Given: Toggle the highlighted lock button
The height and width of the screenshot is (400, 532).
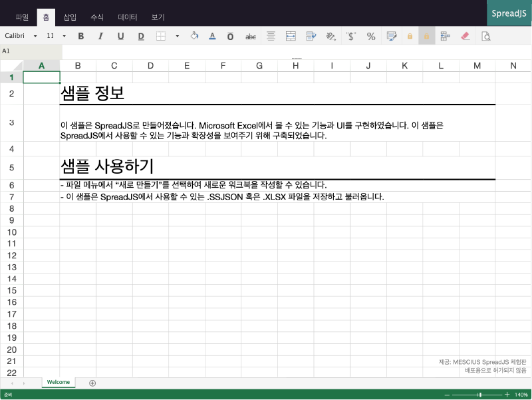Looking at the screenshot, I should click(x=427, y=36).
